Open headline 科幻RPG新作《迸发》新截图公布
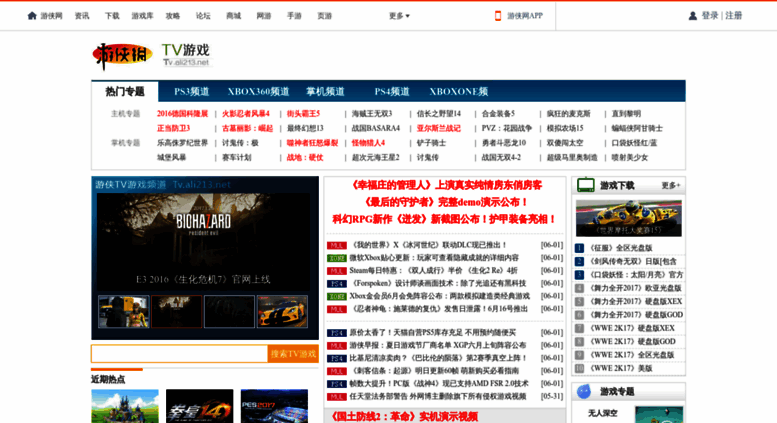 pyautogui.click(x=444, y=219)
